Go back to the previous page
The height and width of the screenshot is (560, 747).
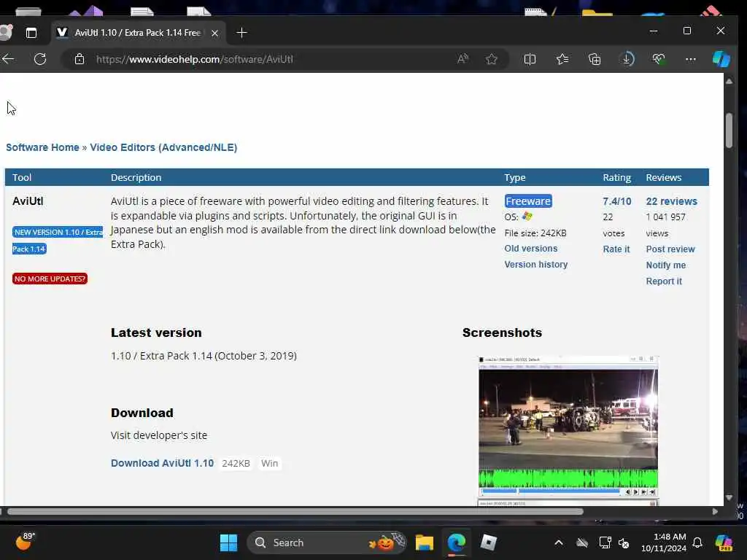8,59
